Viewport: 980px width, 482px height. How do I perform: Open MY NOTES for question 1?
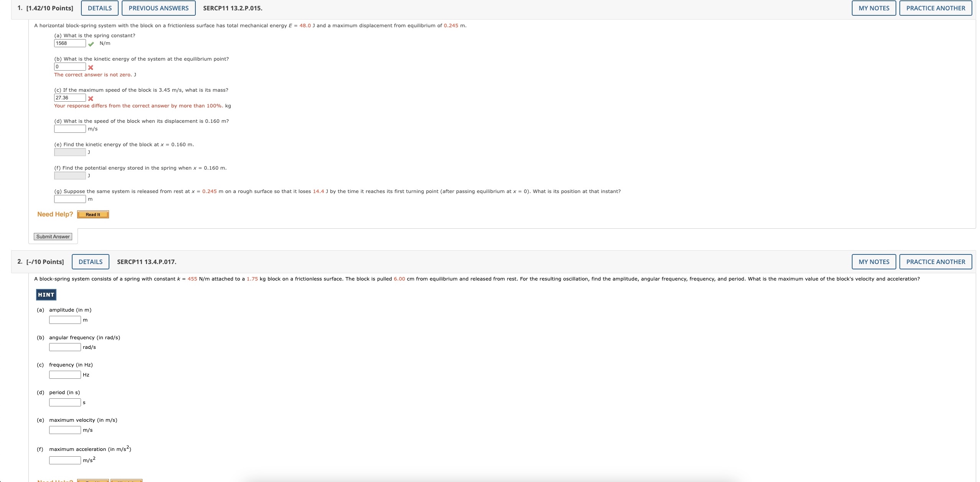[x=874, y=8]
